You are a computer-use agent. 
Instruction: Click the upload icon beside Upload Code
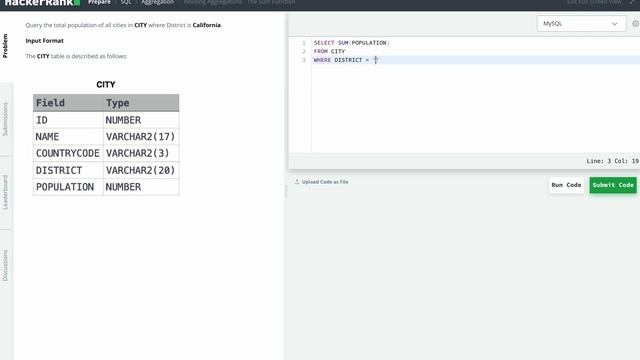pyautogui.click(x=297, y=182)
